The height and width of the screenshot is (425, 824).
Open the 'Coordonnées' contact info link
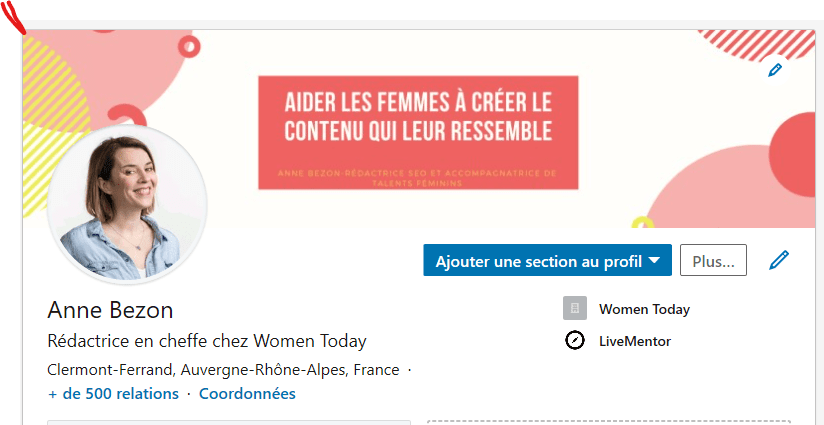[247, 393]
